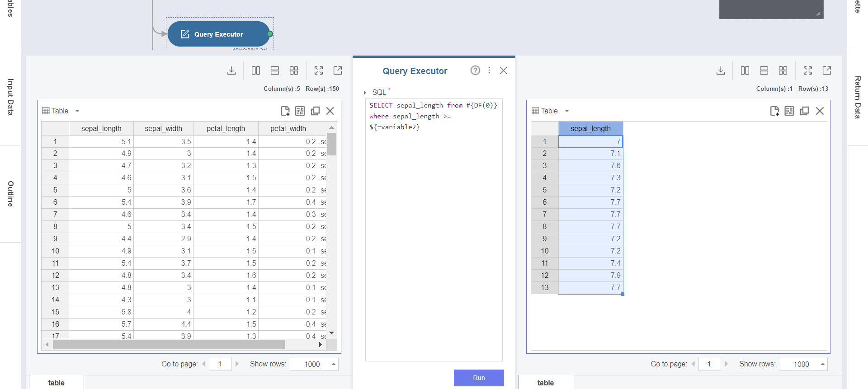Click inside the SQL query editor

[x=434, y=230]
